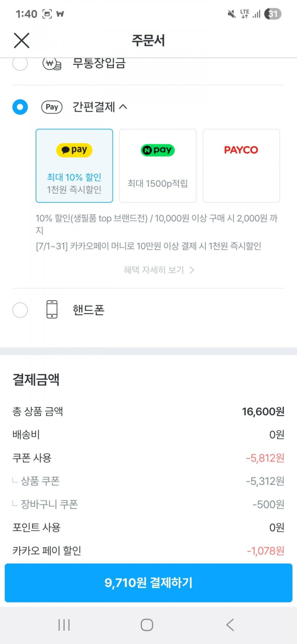Image resolution: width=297 pixels, height=644 pixels.
Task: Collapse the 간편결제 section chevron
Action: 123,106
